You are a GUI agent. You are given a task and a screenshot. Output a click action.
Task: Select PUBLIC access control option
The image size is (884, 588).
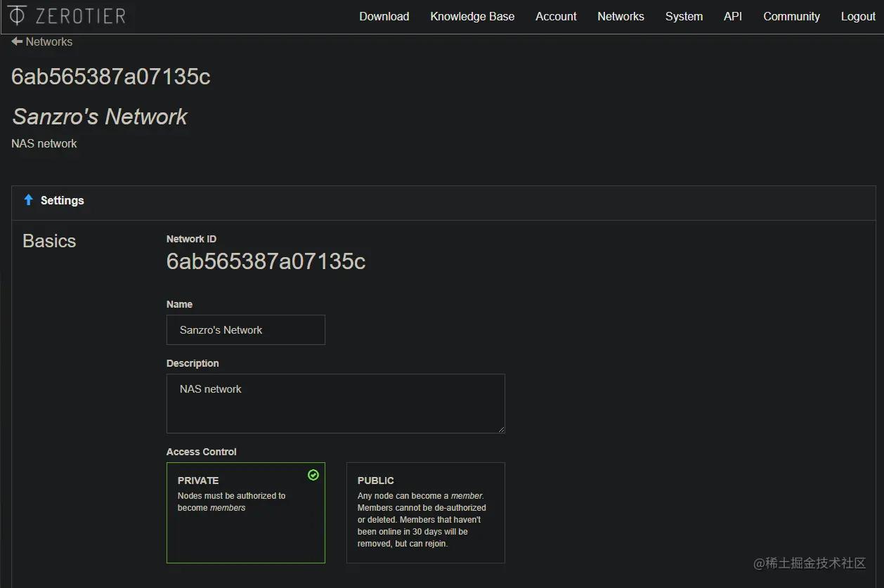425,512
